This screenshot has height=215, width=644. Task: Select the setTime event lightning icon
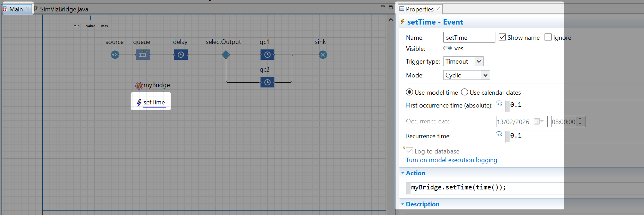click(139, 103)
